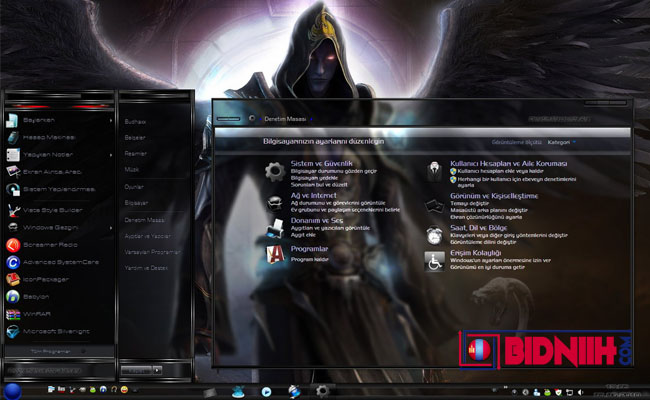
Task: Click Temayı değiştir link
Action: [469, 204]
